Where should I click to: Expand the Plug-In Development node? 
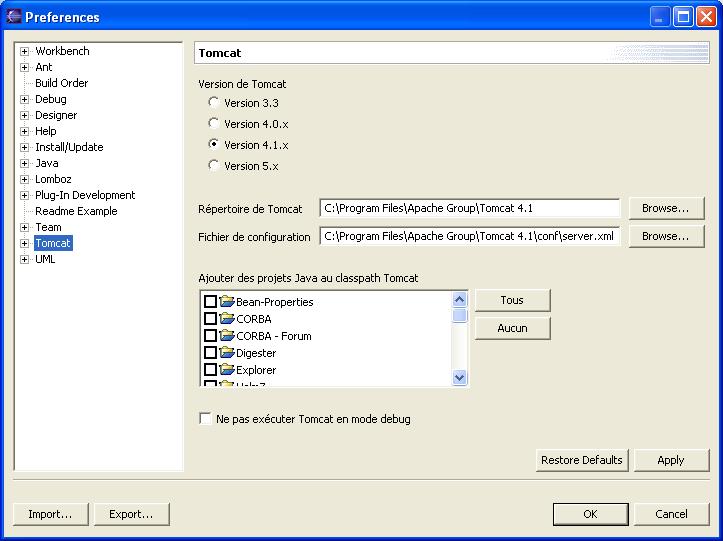(25, 195)
